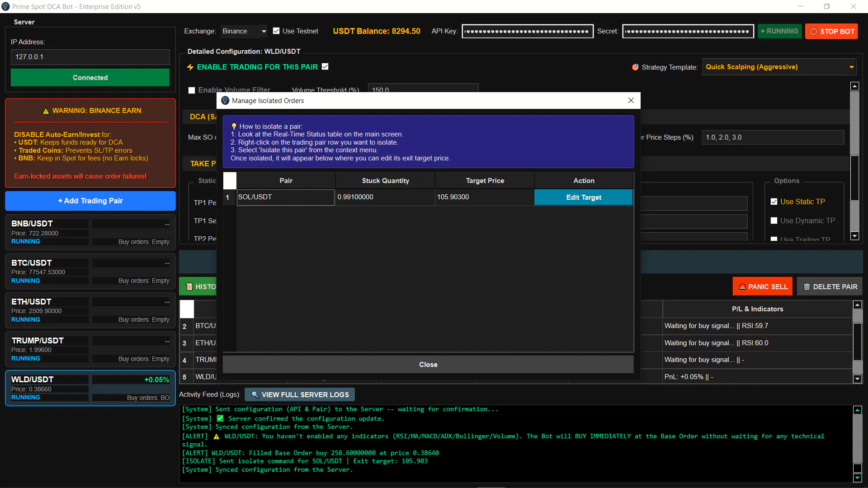Click configuration panel scroll-down arrow

(x=854, y=236)
